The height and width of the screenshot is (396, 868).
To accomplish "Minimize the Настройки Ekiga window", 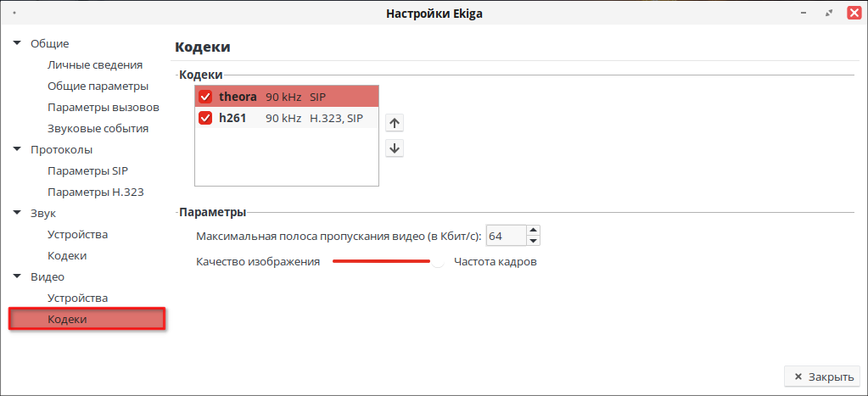I will pyautogui.click(x=804, y=14).
